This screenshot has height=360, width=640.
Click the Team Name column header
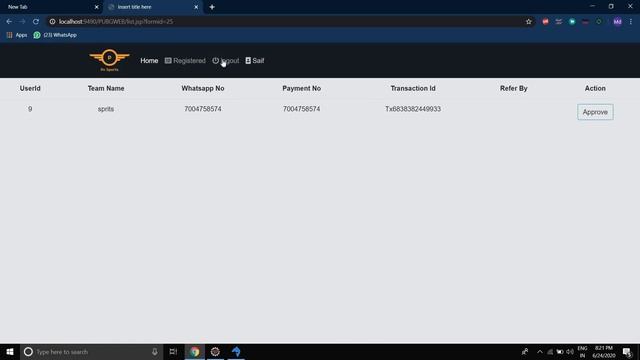106,88
